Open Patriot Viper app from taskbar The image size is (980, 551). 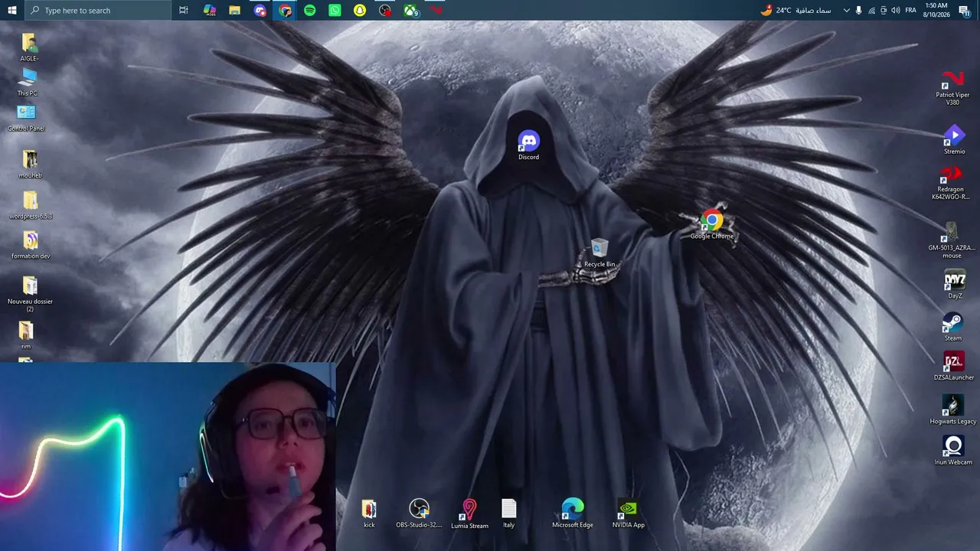coord(435,10)
